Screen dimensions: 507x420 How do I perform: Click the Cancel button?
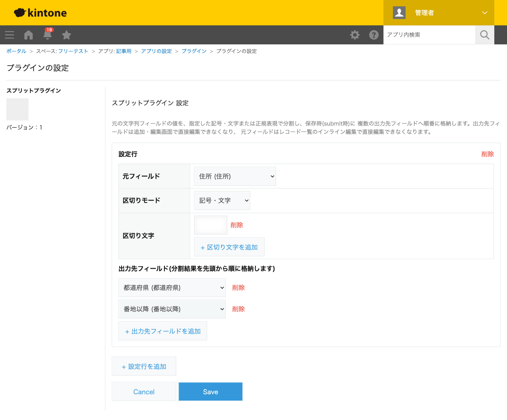pos(144,392)
